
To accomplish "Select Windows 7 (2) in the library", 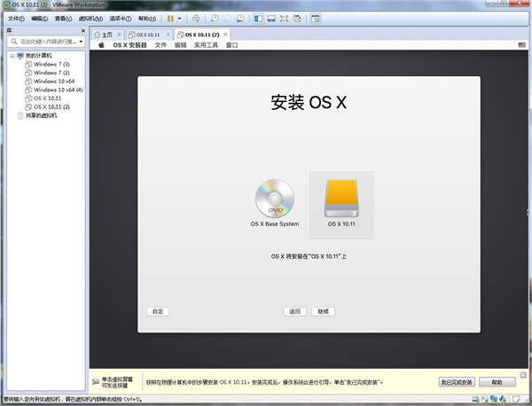I will pyautogui.click(x=47, y=73).
